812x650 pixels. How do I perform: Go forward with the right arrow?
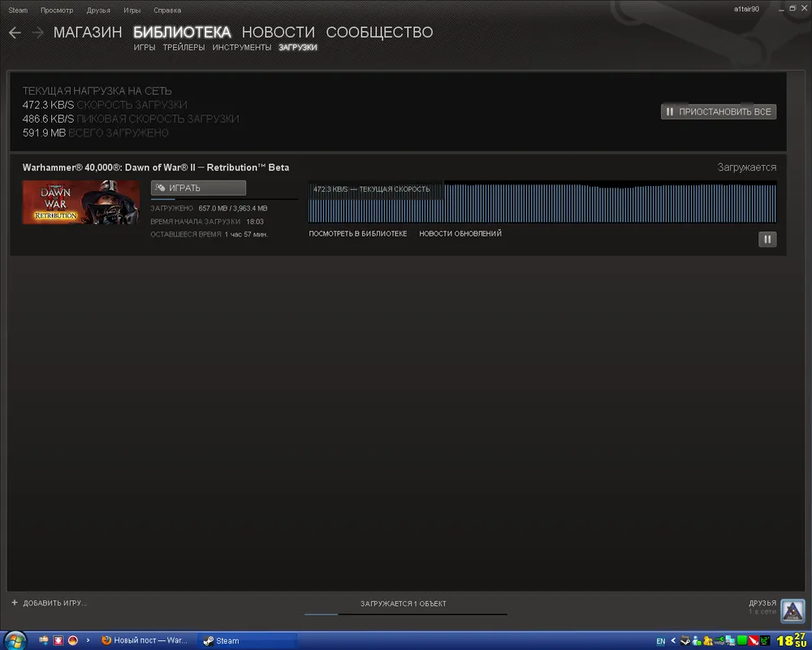coord(37,32)
